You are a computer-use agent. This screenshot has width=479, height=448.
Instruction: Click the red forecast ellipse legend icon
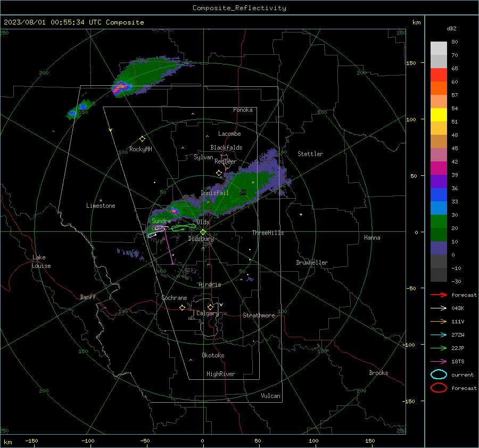pos(439,388)
